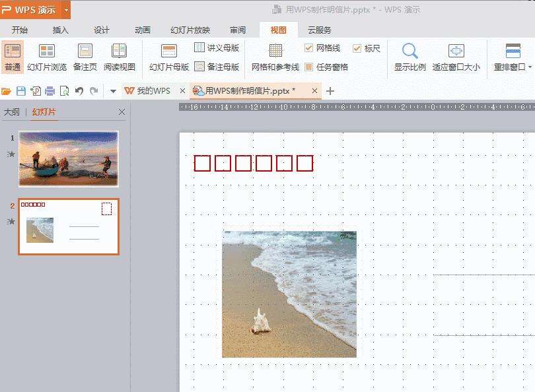535x392 pixels.
Task: Disable the Gridlines checkbox (网格线)
Action: pyautogui.click(x=308, y=48)
